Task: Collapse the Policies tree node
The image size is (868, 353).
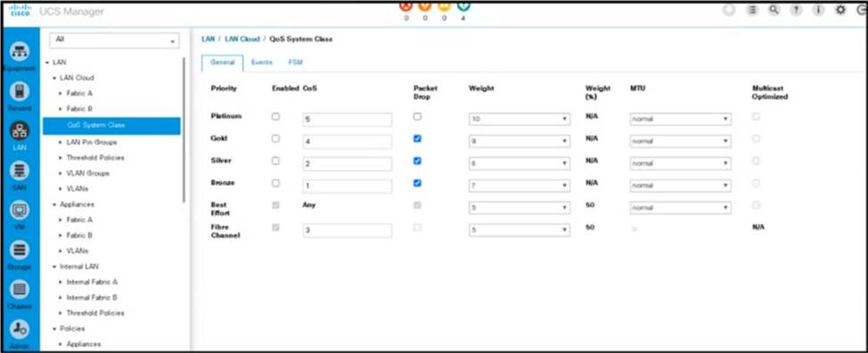Action: 54,328
